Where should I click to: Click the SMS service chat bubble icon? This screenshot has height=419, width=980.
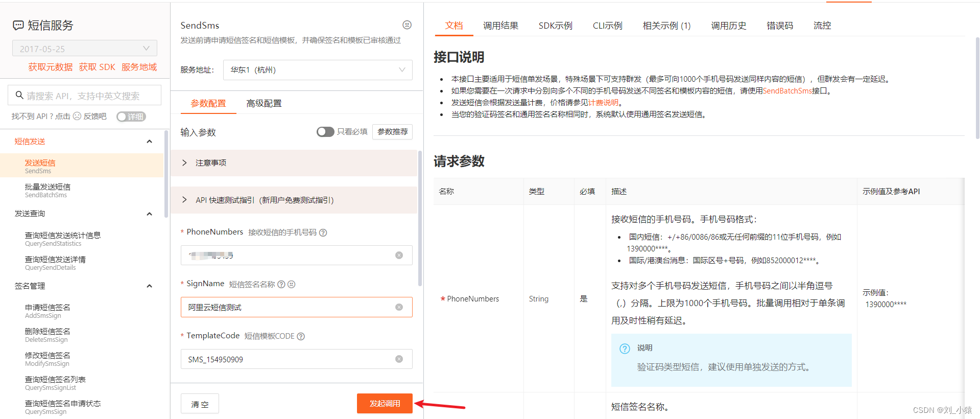(18, 26)
